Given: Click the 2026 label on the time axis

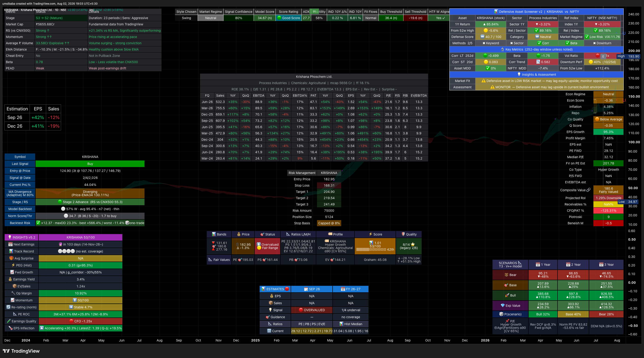Looking at the screenshot, I should coord(485,340).
